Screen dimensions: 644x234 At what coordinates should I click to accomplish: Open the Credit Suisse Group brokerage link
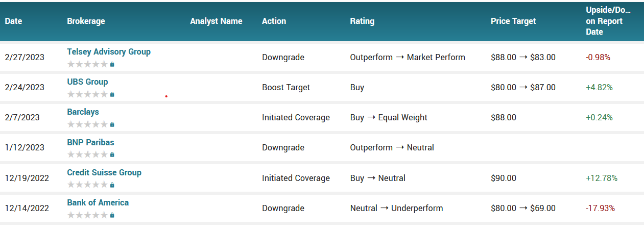104,172
